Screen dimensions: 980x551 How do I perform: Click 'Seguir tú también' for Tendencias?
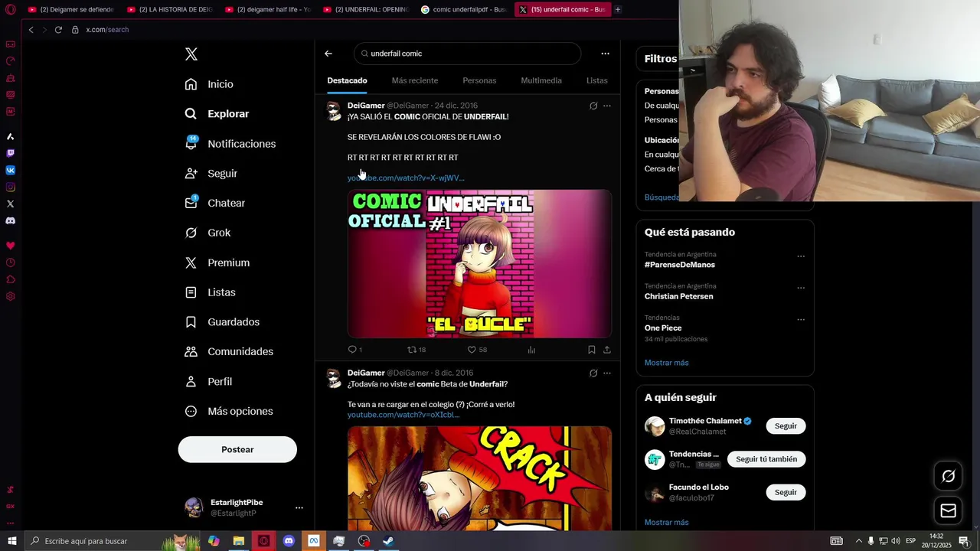(x=766, y=459)
